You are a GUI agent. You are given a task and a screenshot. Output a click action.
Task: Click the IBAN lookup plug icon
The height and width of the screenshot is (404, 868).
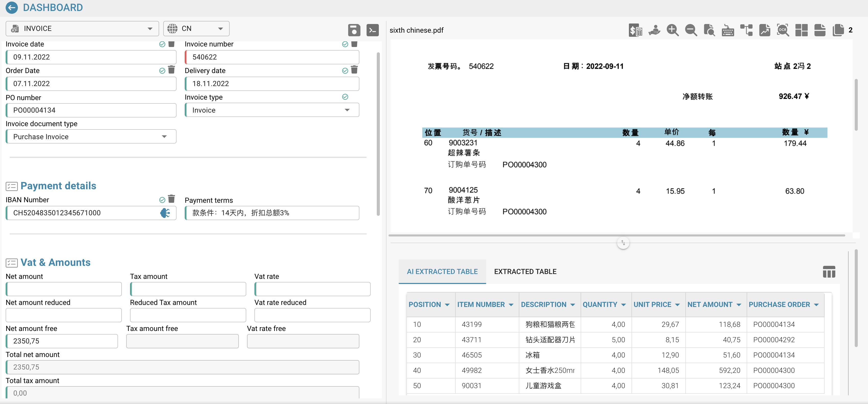pyautogui.click(x=165, y=213)
